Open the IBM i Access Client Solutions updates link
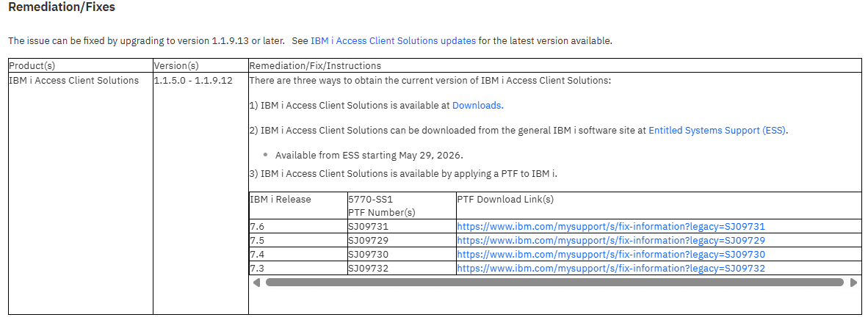Image resolution: width=868 pixels, height=320 pixels. (x=393, y=40)
